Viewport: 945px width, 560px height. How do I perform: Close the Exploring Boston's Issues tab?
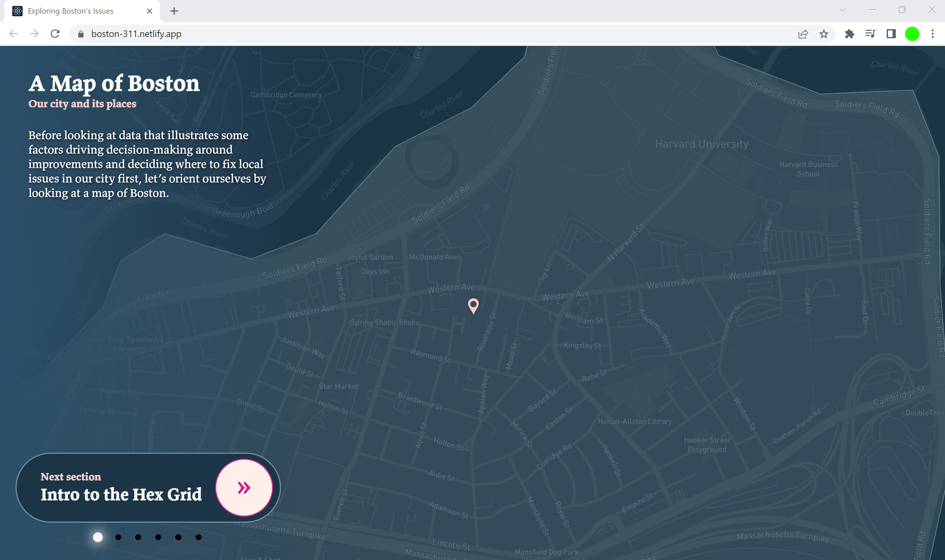[150, 11]
